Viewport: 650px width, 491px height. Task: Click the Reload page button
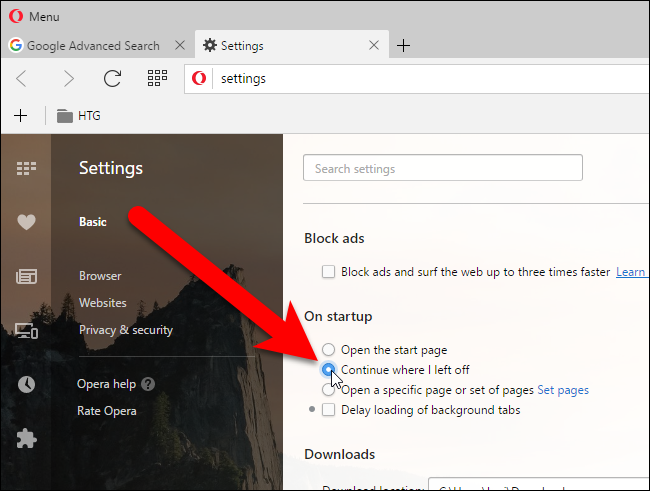coord(112,78)
